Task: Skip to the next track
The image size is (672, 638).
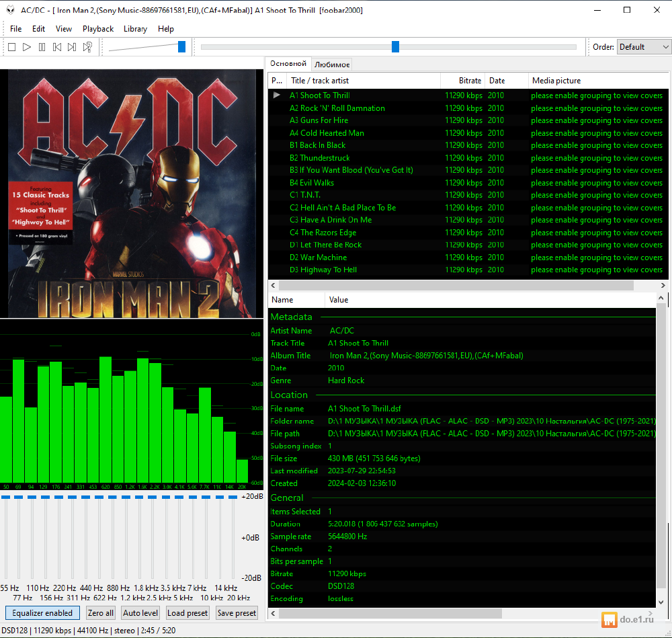Action: click(72, 47)
